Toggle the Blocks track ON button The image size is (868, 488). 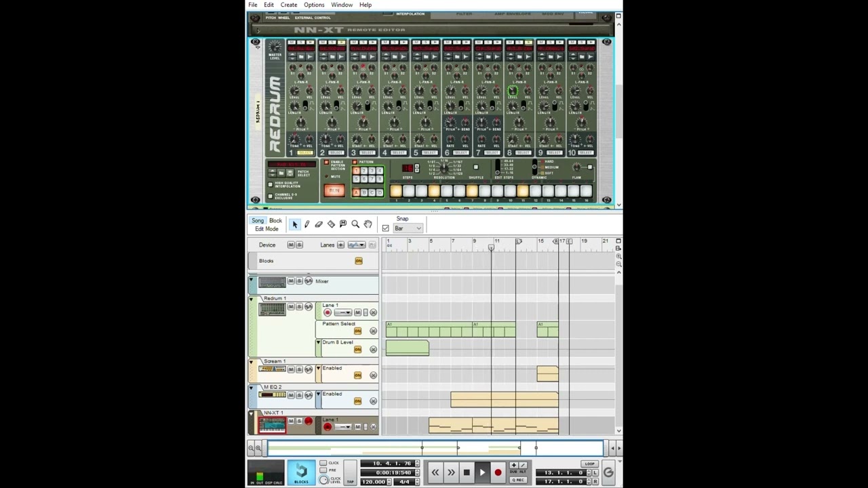pyautogui.click(x=359, y=261)
